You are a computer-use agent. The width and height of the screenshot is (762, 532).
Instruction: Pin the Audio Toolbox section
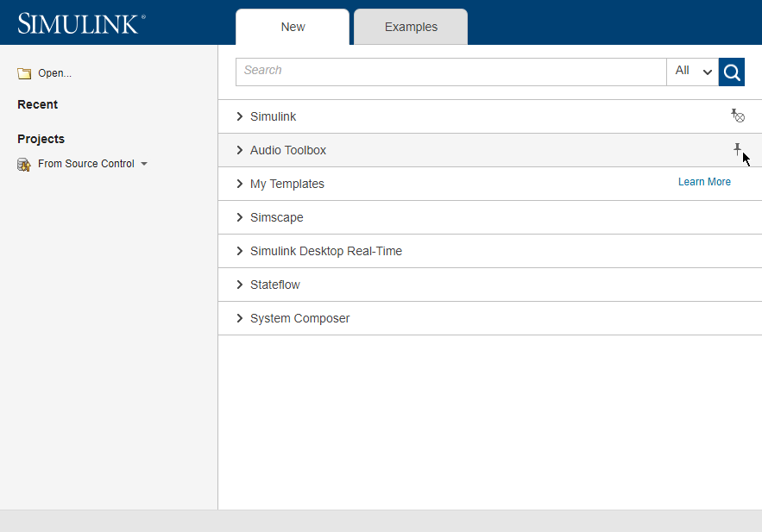pos(738,148)
